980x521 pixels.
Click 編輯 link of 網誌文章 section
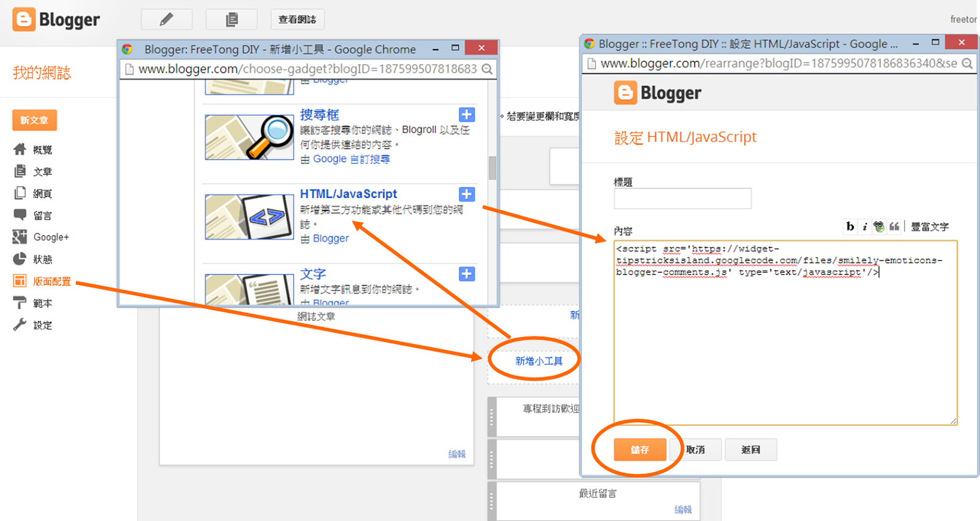tap(457, 454)
